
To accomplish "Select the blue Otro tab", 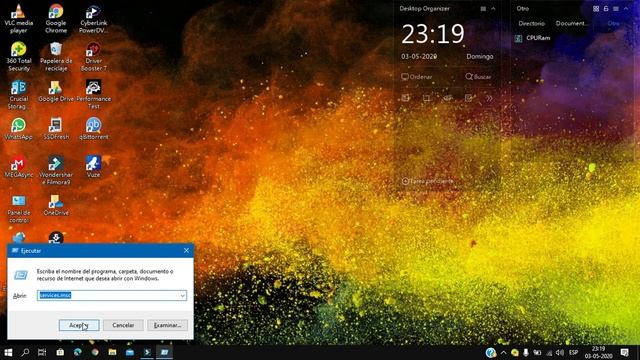I will click(613, 24).
